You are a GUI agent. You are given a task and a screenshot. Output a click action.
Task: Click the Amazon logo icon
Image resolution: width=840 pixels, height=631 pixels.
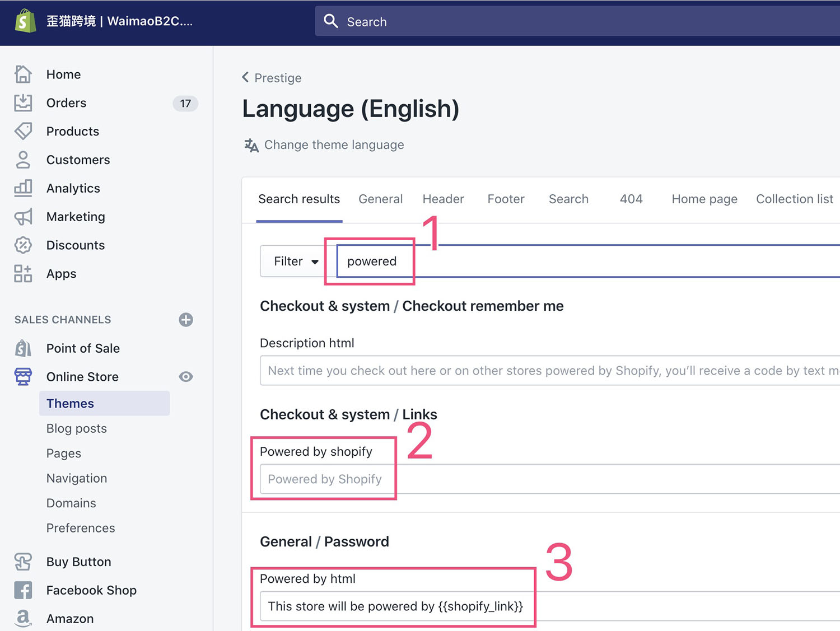[x=23, y=618]
